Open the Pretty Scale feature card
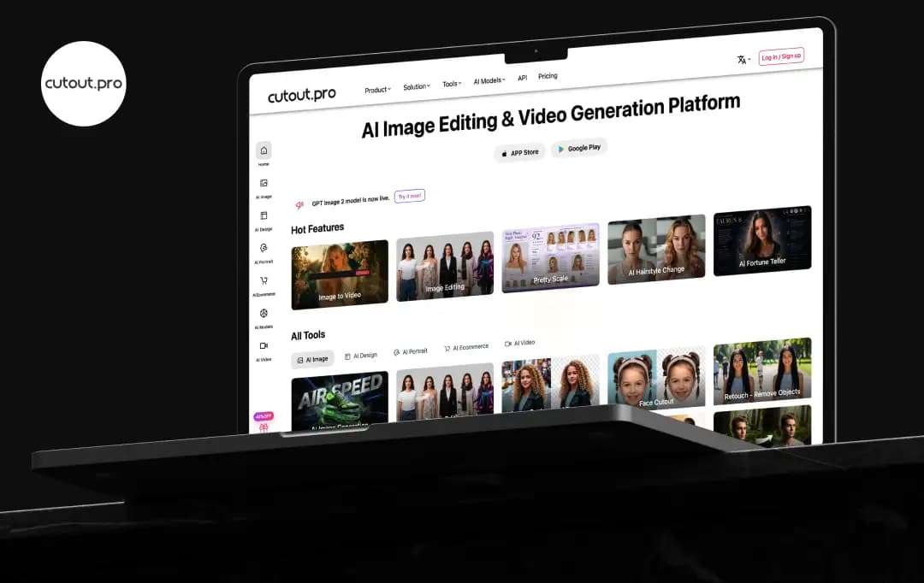Image resolution: width=924 pixels, height=583 pixels. (x=550, y=258)
